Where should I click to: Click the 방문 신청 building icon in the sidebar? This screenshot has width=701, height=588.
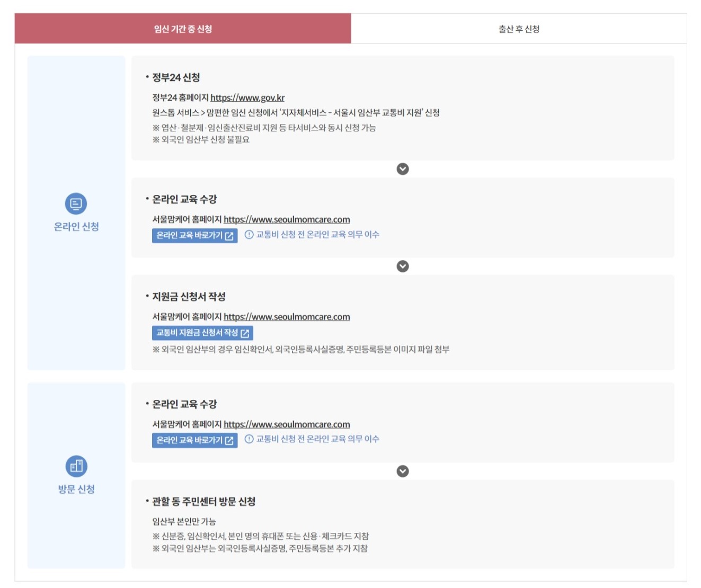(x=76, y=465)
